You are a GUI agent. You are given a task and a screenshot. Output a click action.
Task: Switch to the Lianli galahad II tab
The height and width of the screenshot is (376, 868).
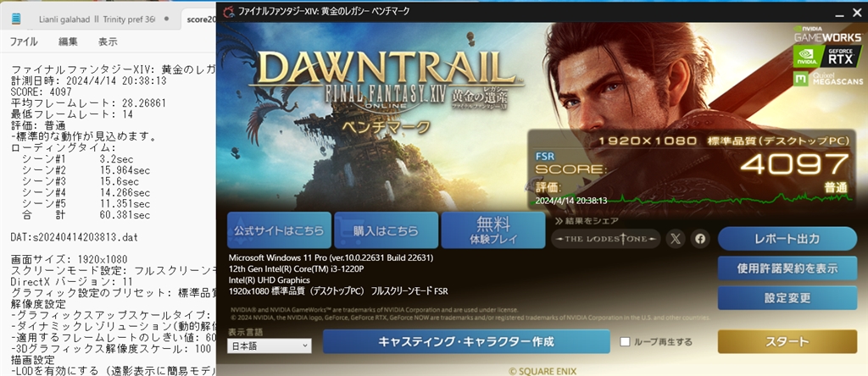[x=97, y=19]
